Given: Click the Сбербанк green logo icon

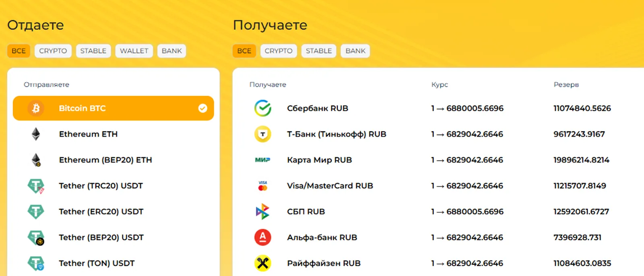Looking at the screenshot, I should click(x=263, y=108).
